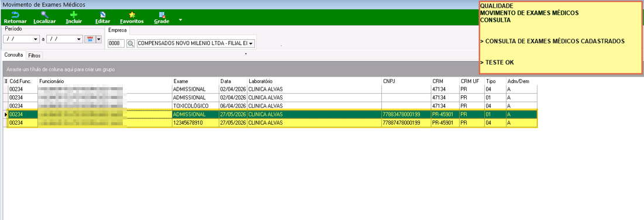
Task: Click the current-row indicator arrow
Action: click(5, 114)
